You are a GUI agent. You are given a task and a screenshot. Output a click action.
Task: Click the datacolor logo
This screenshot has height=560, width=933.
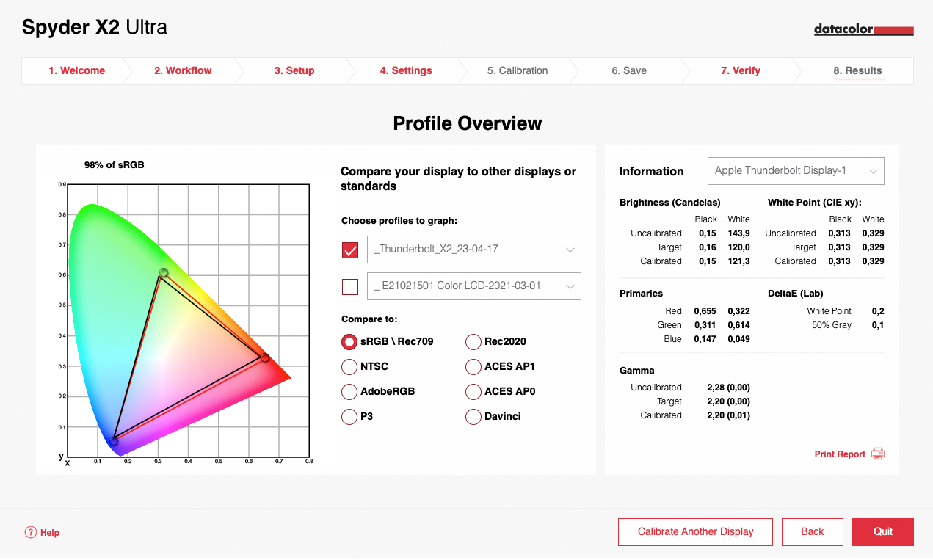[x=863, y=29]
